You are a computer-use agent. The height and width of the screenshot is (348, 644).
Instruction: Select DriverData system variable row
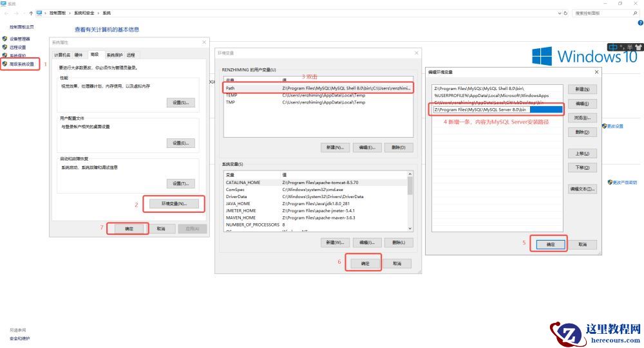coord(316,197)
